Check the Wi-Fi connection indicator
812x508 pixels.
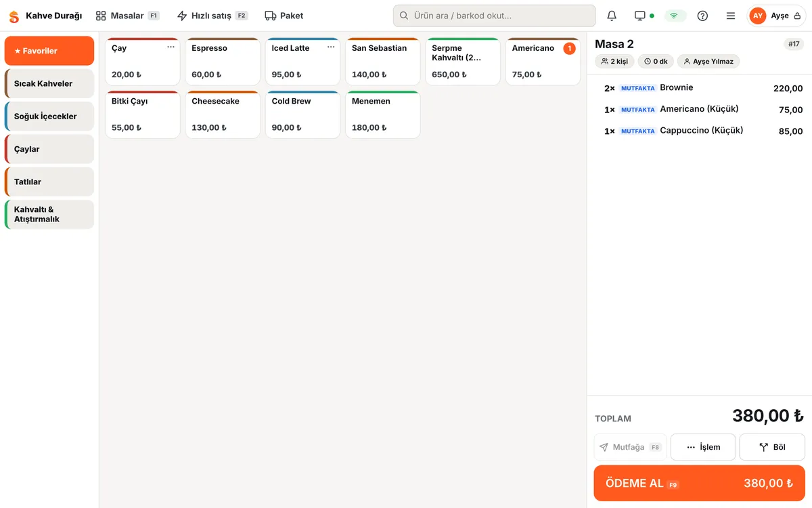(x=675, y=16)
